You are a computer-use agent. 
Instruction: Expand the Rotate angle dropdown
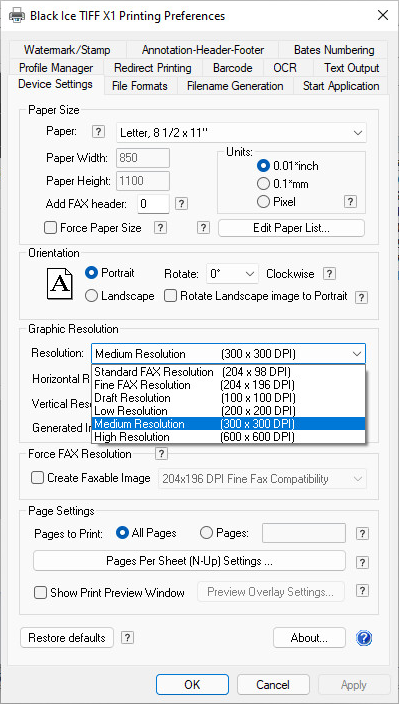pos(232,273)
